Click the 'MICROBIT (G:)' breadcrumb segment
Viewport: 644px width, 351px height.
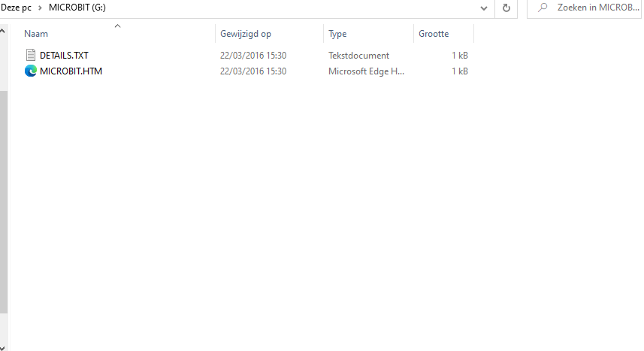point(77,8)
